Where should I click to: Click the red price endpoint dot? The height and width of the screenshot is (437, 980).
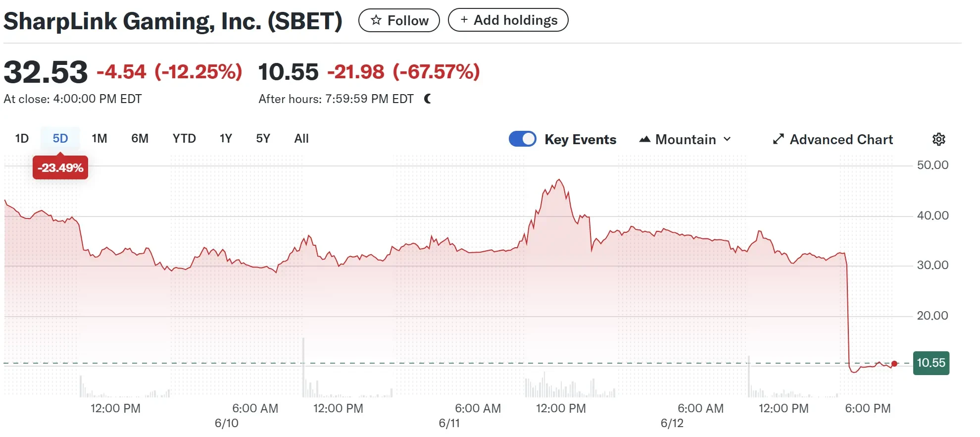(x=894, y=364)
